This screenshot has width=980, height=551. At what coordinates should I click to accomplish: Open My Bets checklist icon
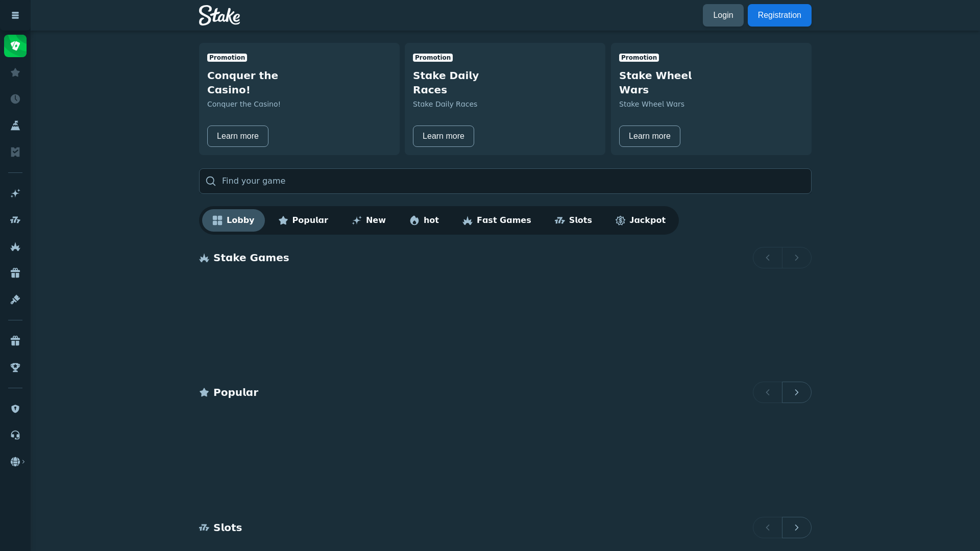point(15,152)
